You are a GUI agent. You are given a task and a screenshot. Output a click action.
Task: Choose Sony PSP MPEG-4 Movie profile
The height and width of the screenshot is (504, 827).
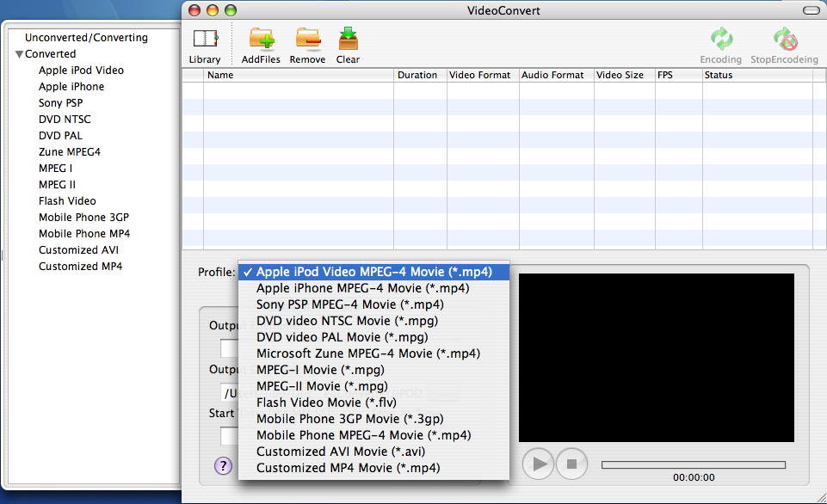[374, 304]
